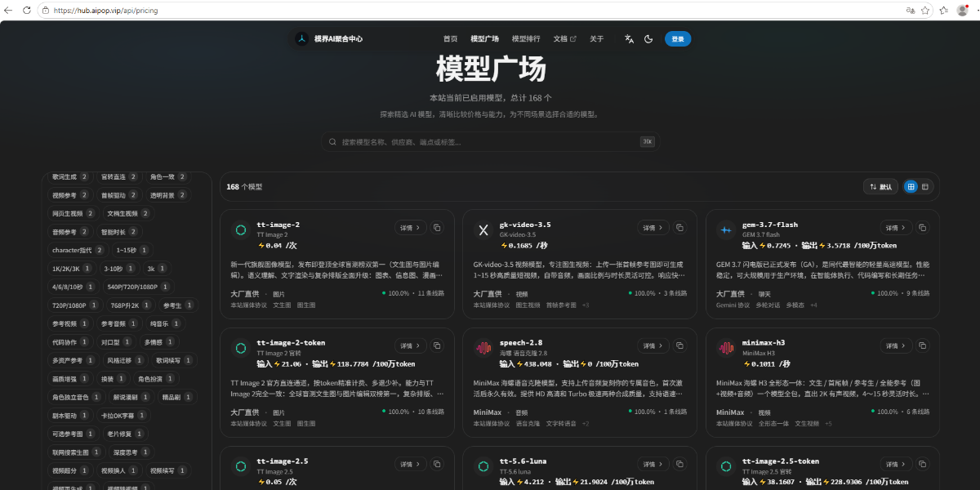This screenshot has height=490, width=980.
Task: Copy the tt-image-2.5 model name
Action: [x=437, y=464]
